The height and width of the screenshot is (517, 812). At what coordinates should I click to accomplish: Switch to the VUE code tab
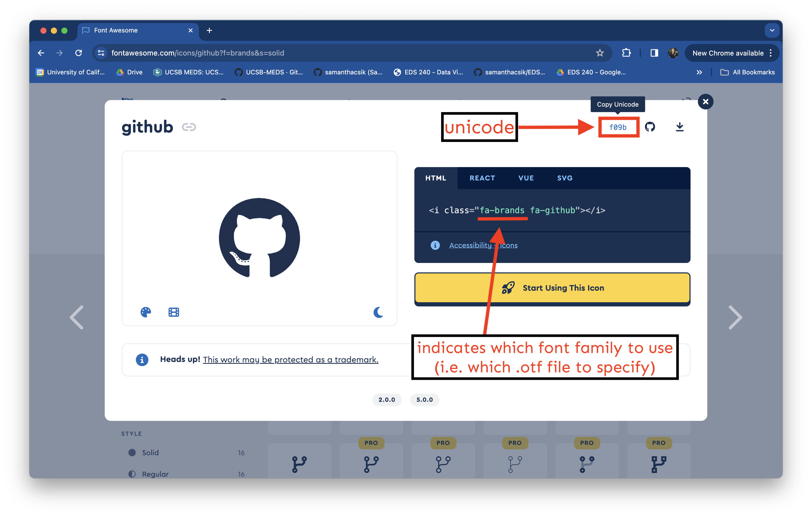click(x=526, y=178)
